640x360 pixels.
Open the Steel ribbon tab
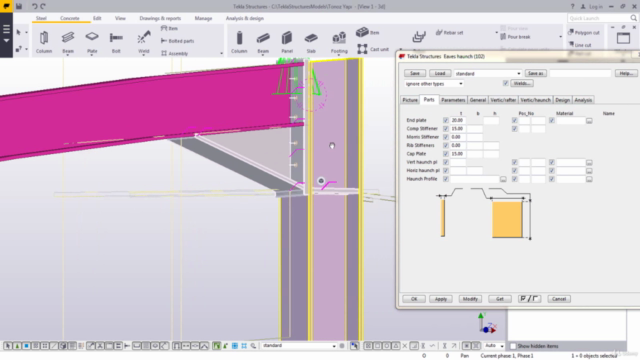click(41, 18)
